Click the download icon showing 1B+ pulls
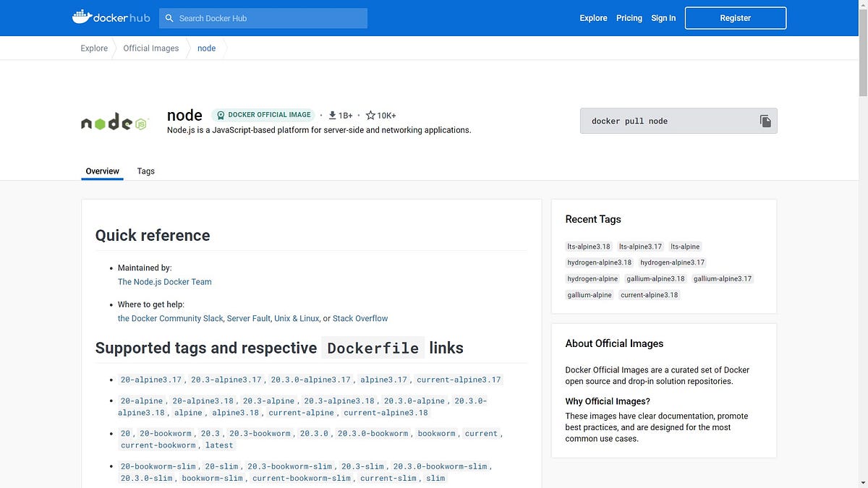This screenshot has height=488, width=868. (x=332, y=114)
